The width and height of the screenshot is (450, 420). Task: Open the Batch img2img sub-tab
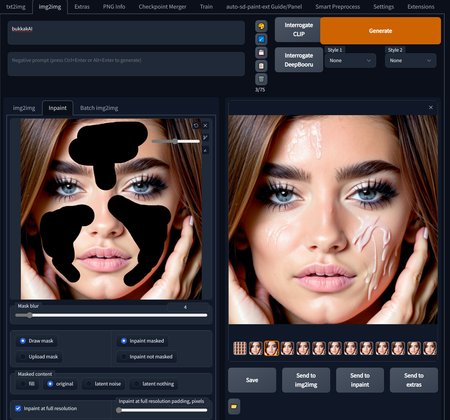99,108
